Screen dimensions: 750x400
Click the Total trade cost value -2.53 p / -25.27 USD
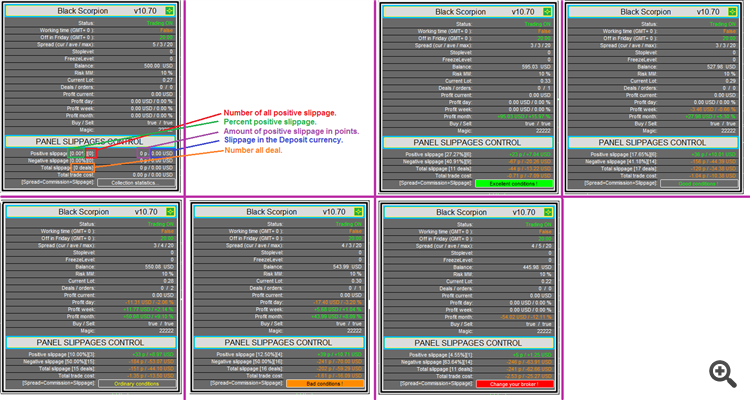pos(529,377)
